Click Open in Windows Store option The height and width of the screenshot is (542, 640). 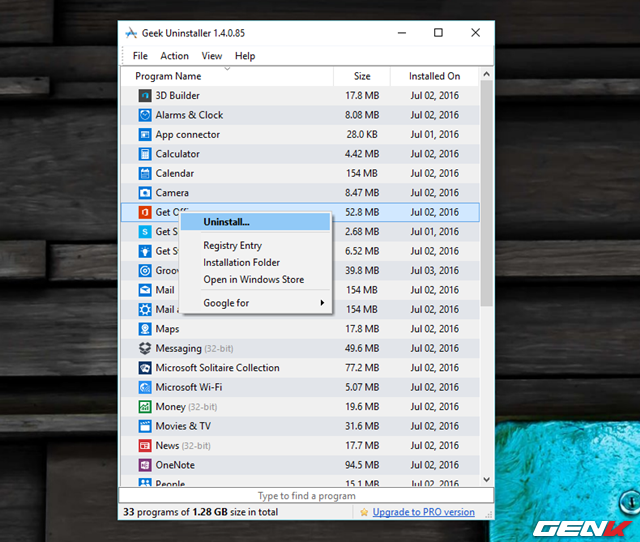tap(253, 280)
